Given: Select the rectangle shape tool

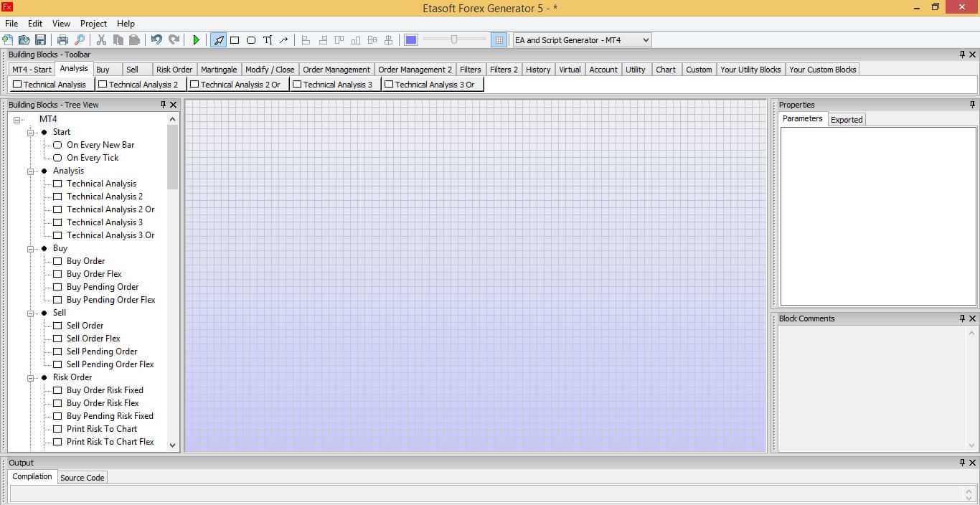Looking at the screenshot, I should point(235,40).
